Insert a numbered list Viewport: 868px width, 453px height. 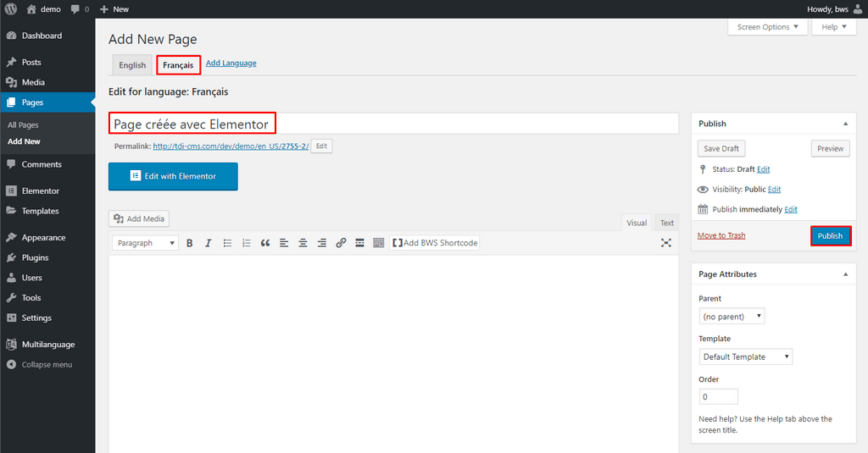click(x=247, y=243)
